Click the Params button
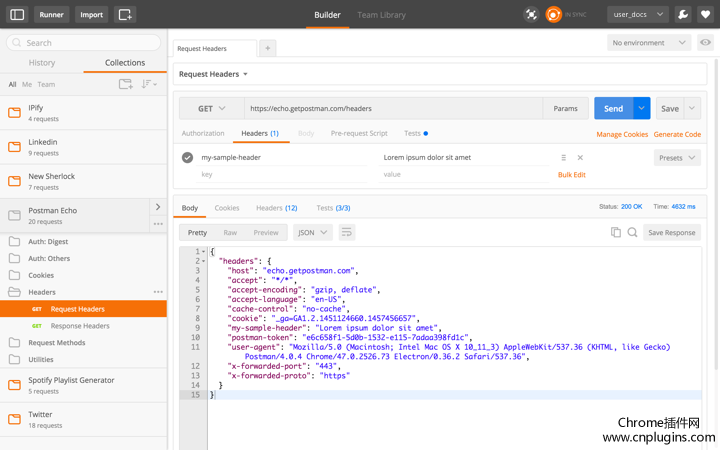720x450 pixels. point(565,108)
